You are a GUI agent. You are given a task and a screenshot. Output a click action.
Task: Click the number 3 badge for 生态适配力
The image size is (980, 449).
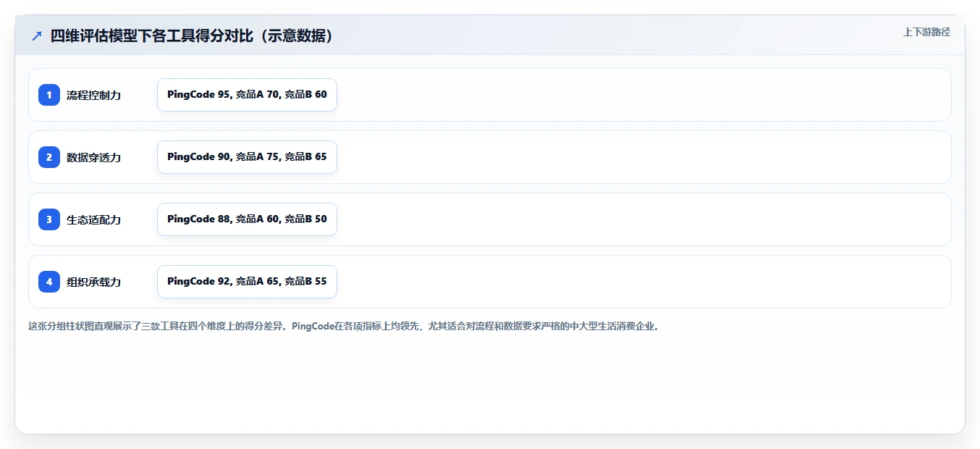click(x=49, y=219)
